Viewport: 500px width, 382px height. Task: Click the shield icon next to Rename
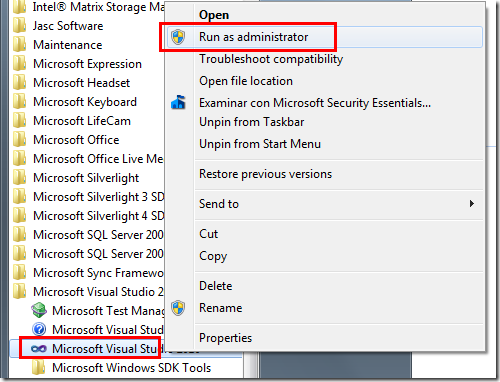[x=178, y=308]
